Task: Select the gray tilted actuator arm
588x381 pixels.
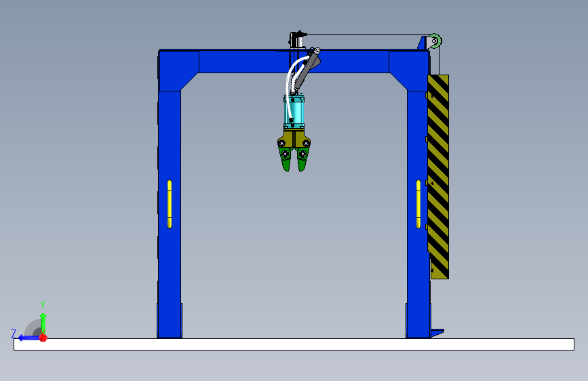Action: click(x=307, y=71)
